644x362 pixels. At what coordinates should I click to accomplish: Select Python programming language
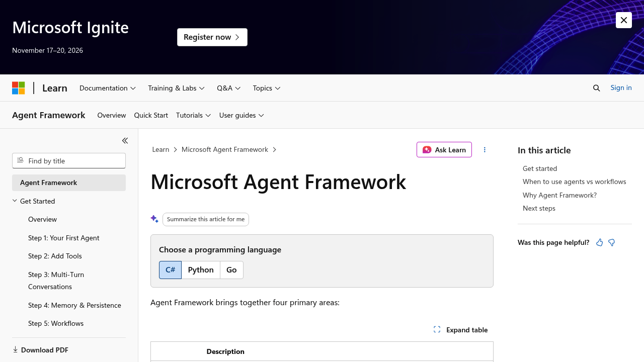(x=201, y=270)
